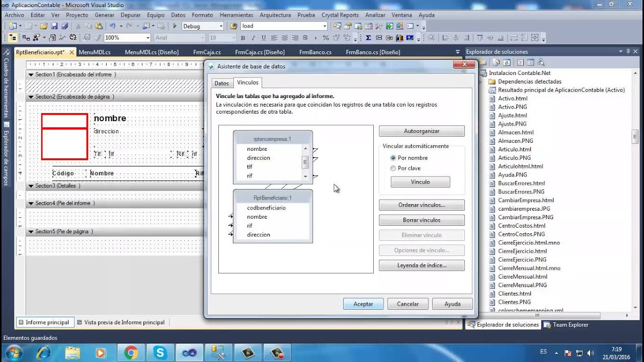
Task: Select CierreEjercicio.html in the solution explorer
Action: (522, 251)
